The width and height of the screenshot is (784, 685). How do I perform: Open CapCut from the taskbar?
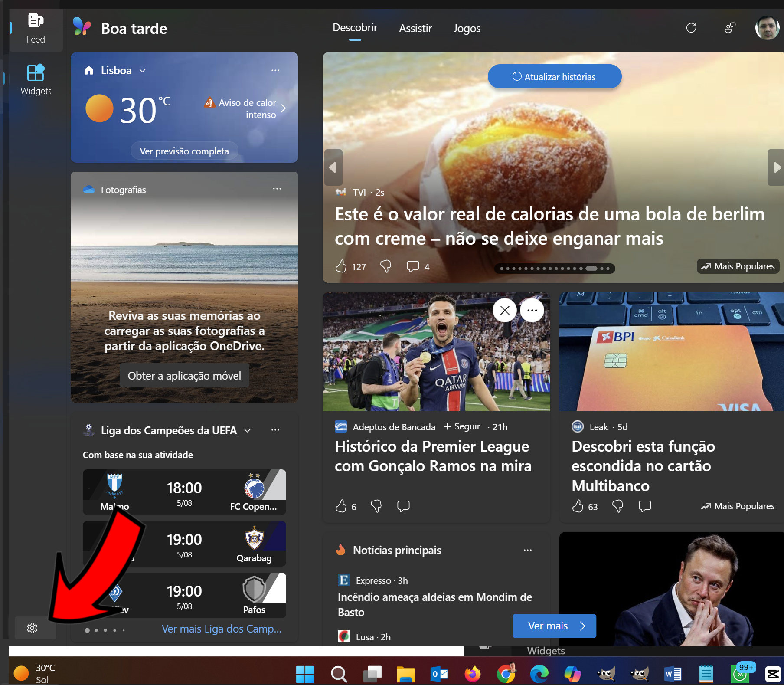click(773, 674)
